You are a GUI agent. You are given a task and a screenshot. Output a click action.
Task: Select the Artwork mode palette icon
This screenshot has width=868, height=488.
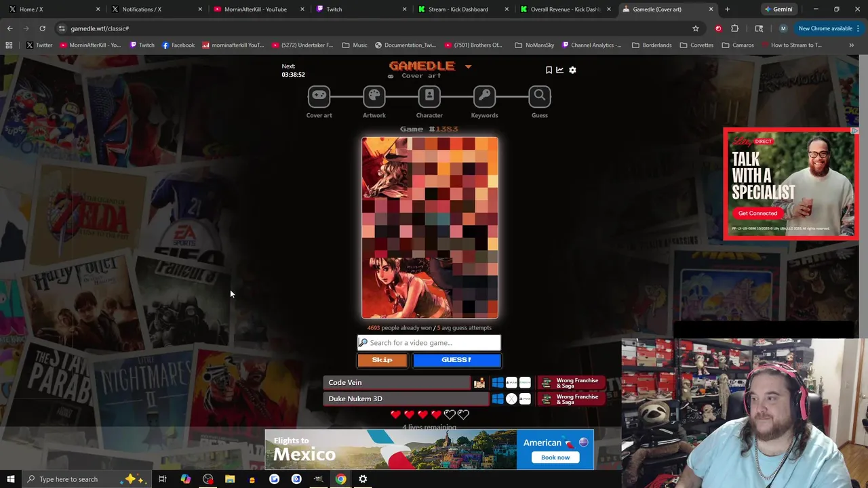(374, 97)
